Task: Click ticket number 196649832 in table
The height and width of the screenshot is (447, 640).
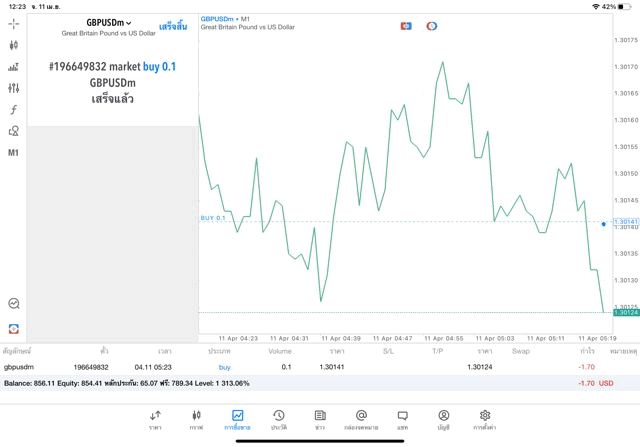Action: (91, 367)
